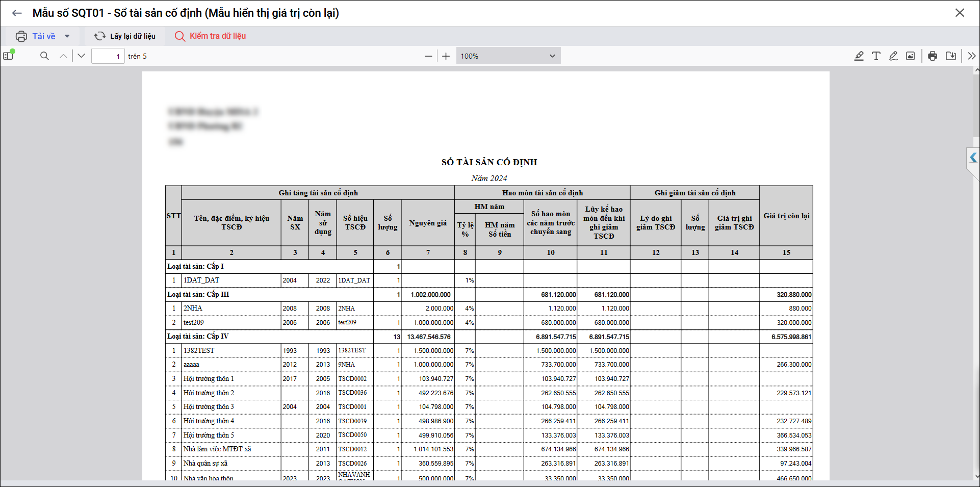Screen dimensions: 980x487
Task: Click Lấy lại dữ liệu button
Action: click(125, 36)
